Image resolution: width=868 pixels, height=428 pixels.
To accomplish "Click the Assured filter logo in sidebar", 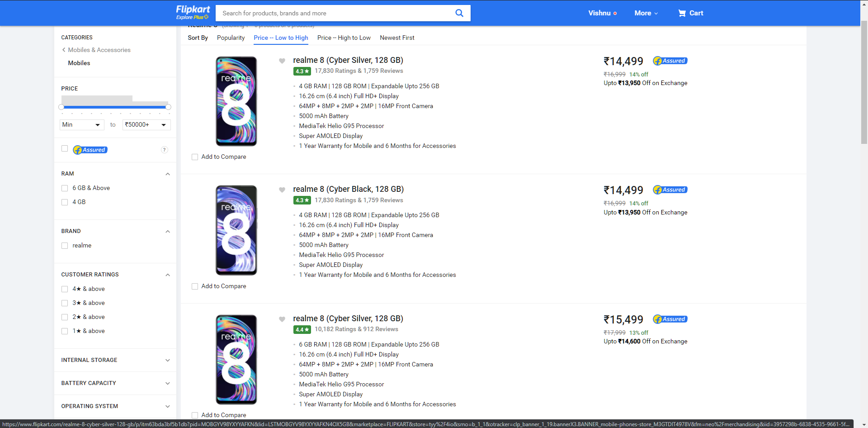I will 90,150.
